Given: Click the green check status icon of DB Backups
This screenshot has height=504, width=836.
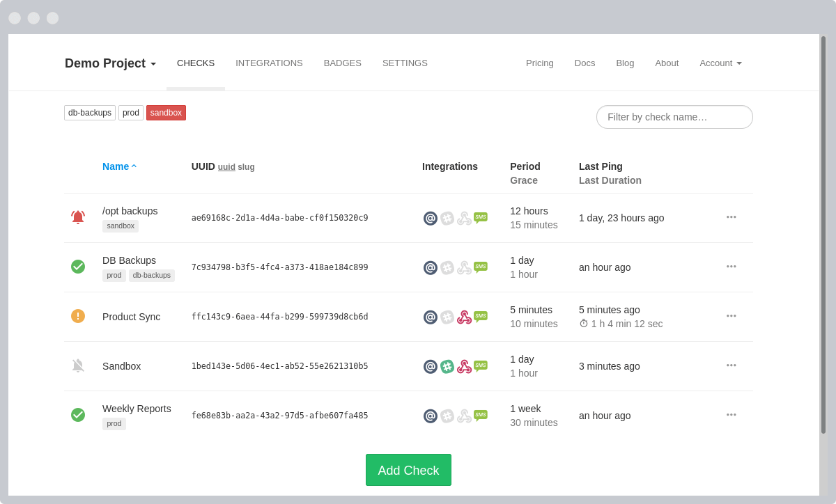Looking at the screenshot, I should [78, 267].
